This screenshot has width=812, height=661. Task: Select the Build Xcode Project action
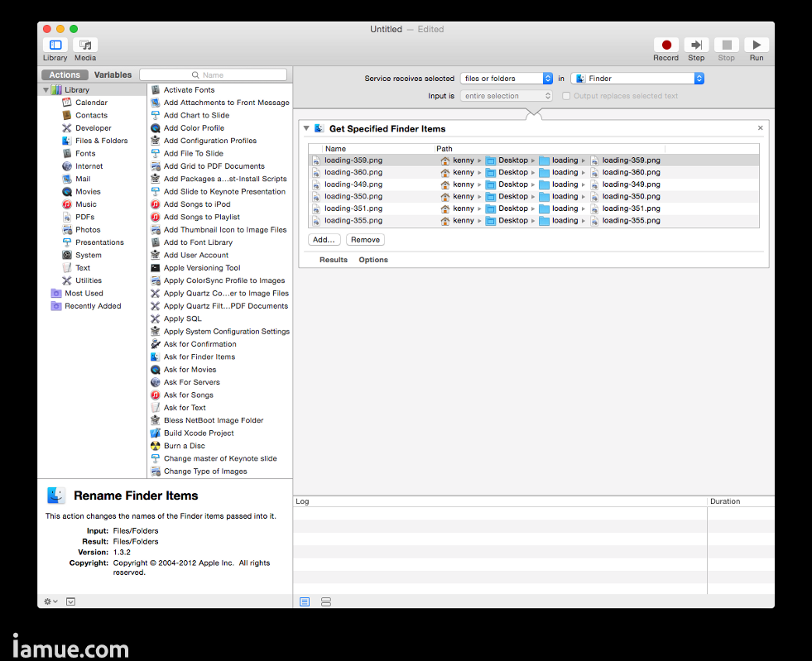(x=199, y=433)
